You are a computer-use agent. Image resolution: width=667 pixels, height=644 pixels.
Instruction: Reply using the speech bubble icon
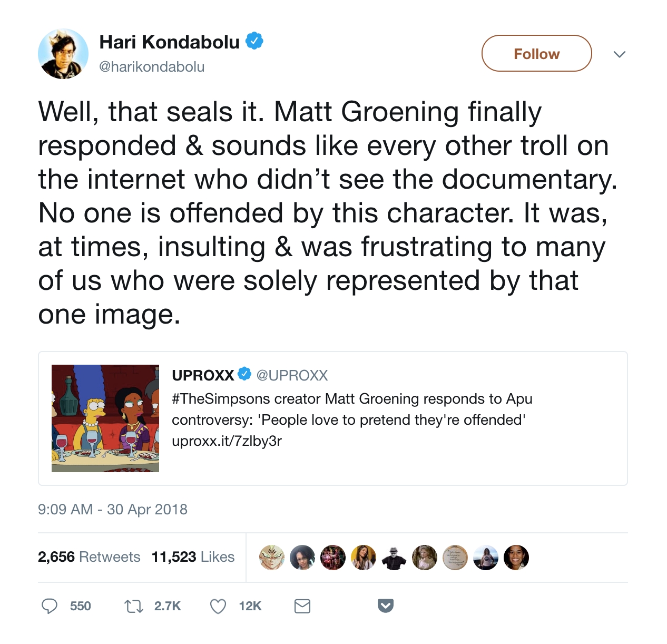pyautogui.click(x=50, y=606)
